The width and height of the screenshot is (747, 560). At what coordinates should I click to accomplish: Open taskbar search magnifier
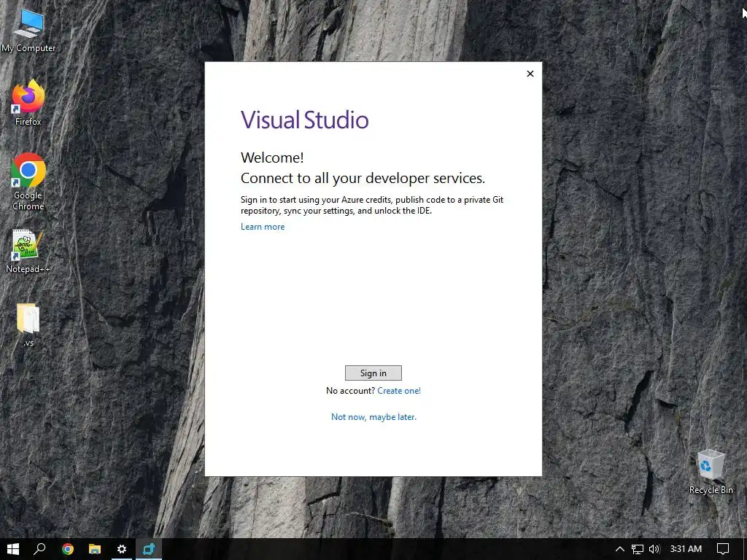pyautogui.click(x=39, y=549)
